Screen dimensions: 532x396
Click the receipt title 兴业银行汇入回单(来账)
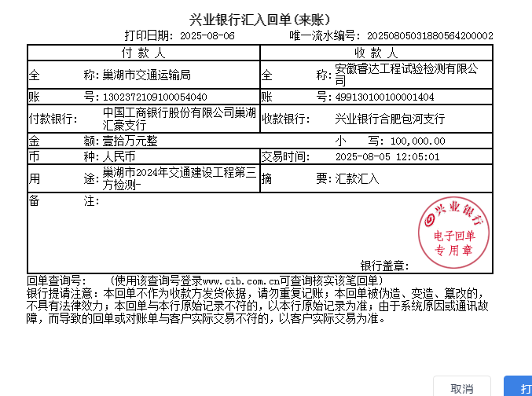tap(260, 20)
